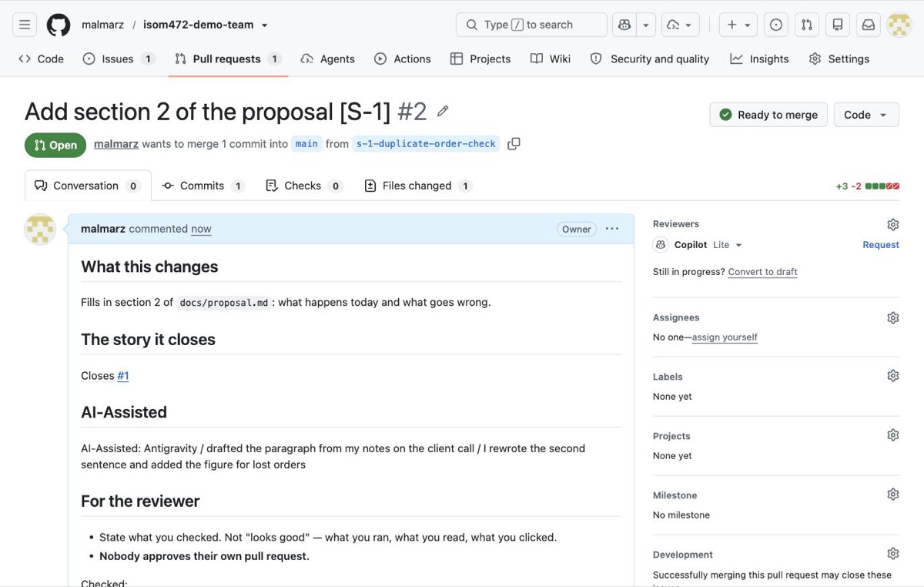
Task: Open the agent sessions cloud icon dropdown
Action: [x=681, y=25]
